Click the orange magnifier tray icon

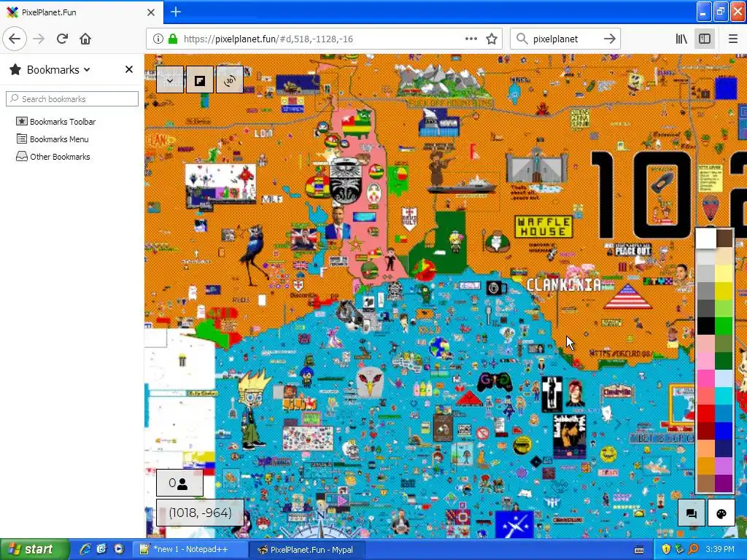tap(693, 549)
